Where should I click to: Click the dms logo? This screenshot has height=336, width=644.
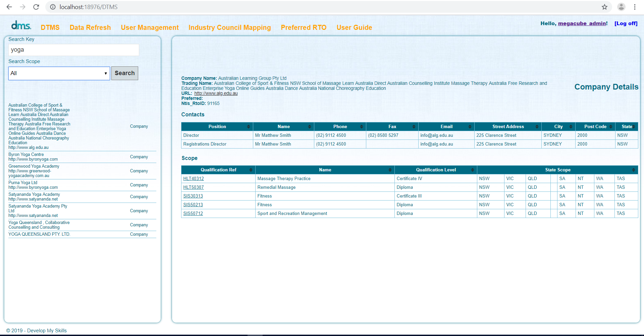(21, 25)
